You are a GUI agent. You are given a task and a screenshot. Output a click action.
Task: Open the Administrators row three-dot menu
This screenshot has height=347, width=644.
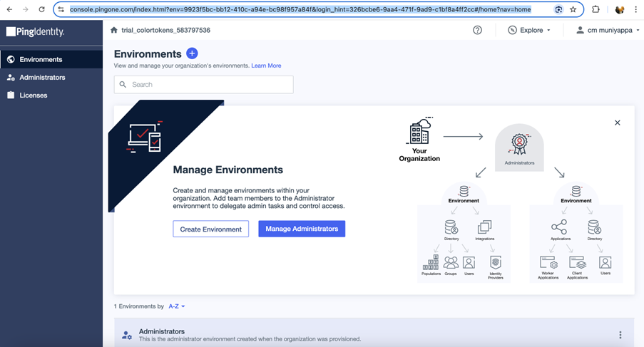(x=620, y=335)
